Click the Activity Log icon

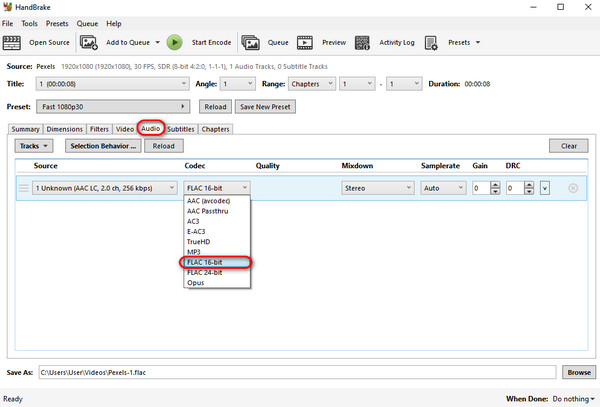click(x=362, y=42)
